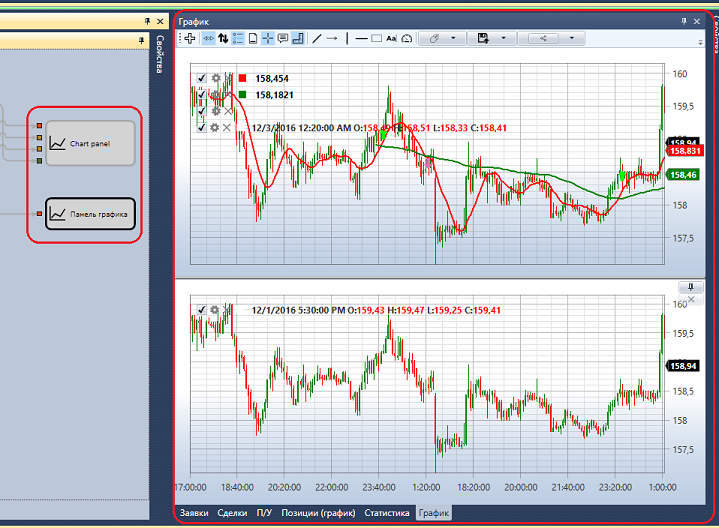Select the rectangle drawing tool

point(376,39)
